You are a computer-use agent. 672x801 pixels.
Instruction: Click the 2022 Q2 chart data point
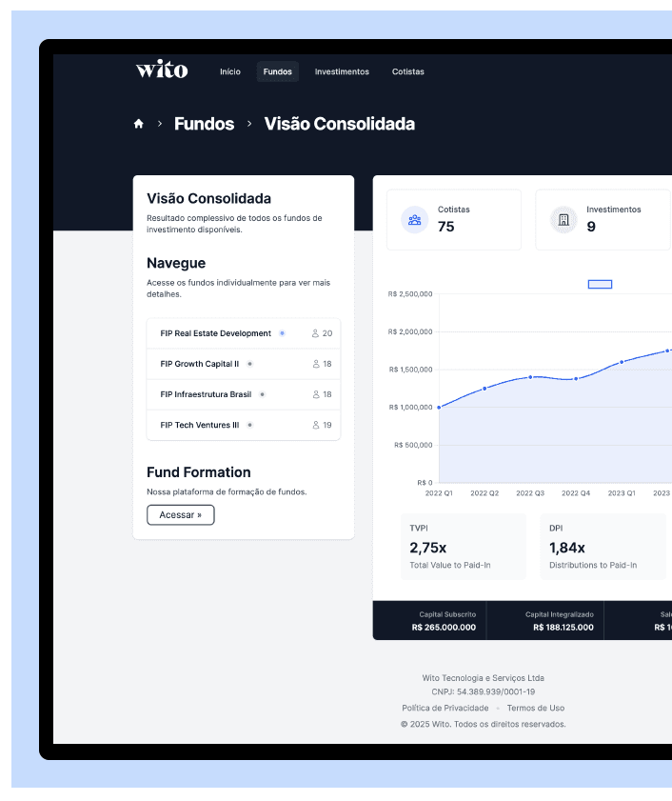(484, 389)
